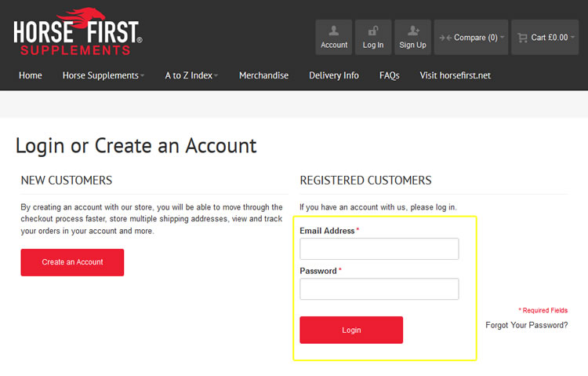Open the A to Z Index menu

click(191, 75)
